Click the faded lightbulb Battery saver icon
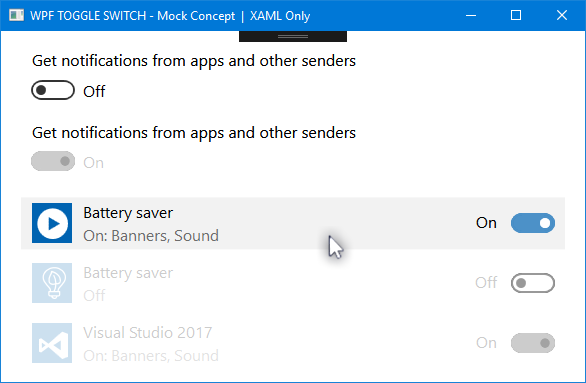The width and height of the screenshot is (586, 383). coord(52,283)
